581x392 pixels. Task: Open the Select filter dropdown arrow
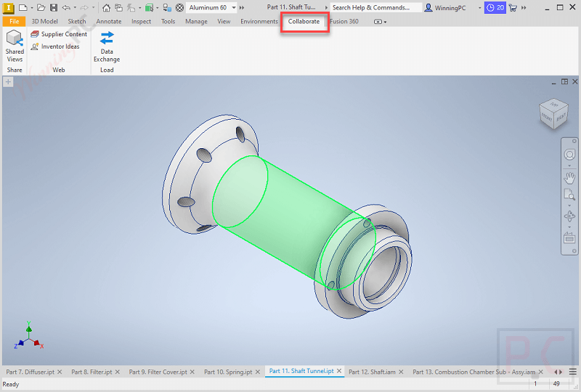point(157,8)
